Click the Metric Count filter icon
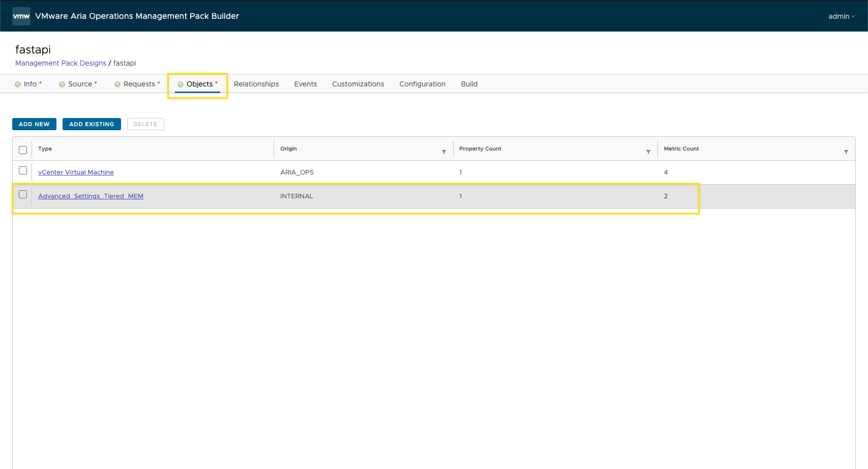Screen dimensions: 868x469 (x=846, y=152)
